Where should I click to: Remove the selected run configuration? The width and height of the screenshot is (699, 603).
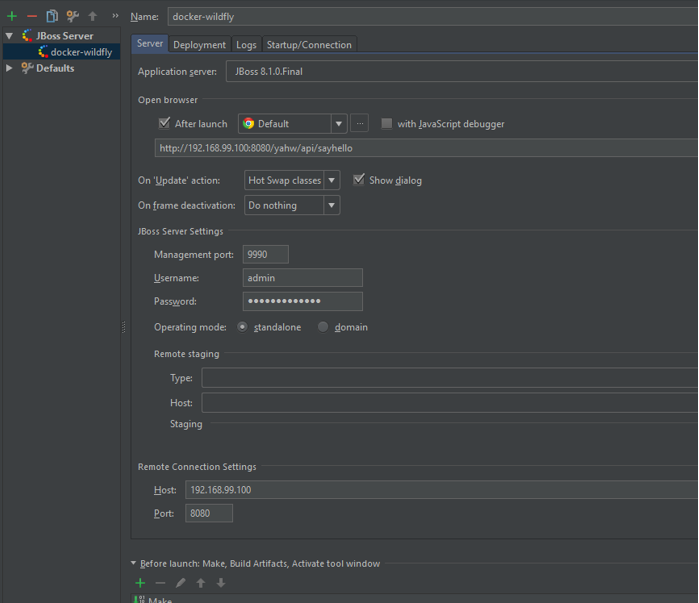click(x=32, y=16)
